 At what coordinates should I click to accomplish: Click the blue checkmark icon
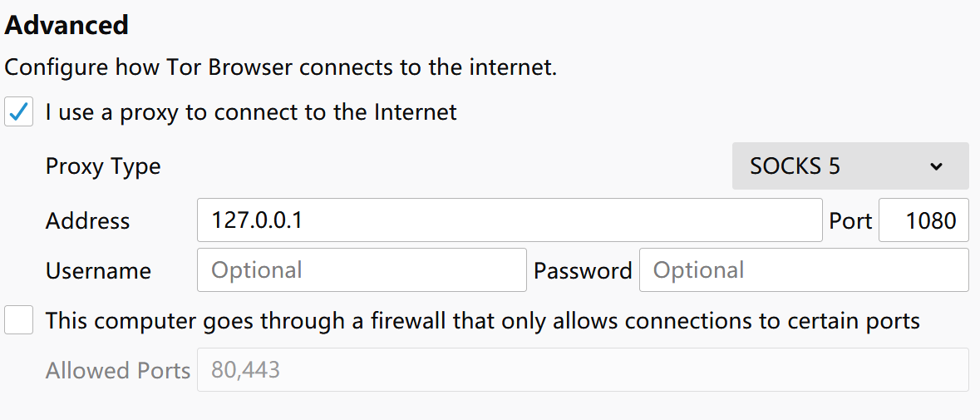coord(19,112)
